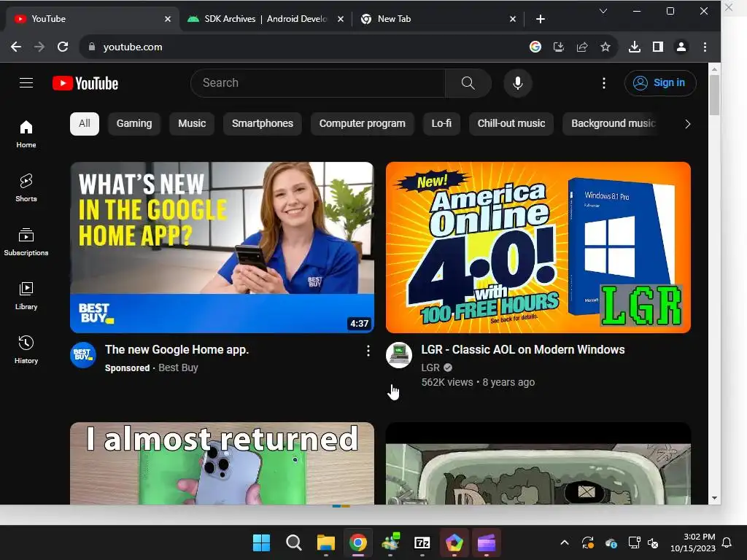Click the Best Buy sponsor name
The width and height of the screenshot is (747, 560).
178,367
